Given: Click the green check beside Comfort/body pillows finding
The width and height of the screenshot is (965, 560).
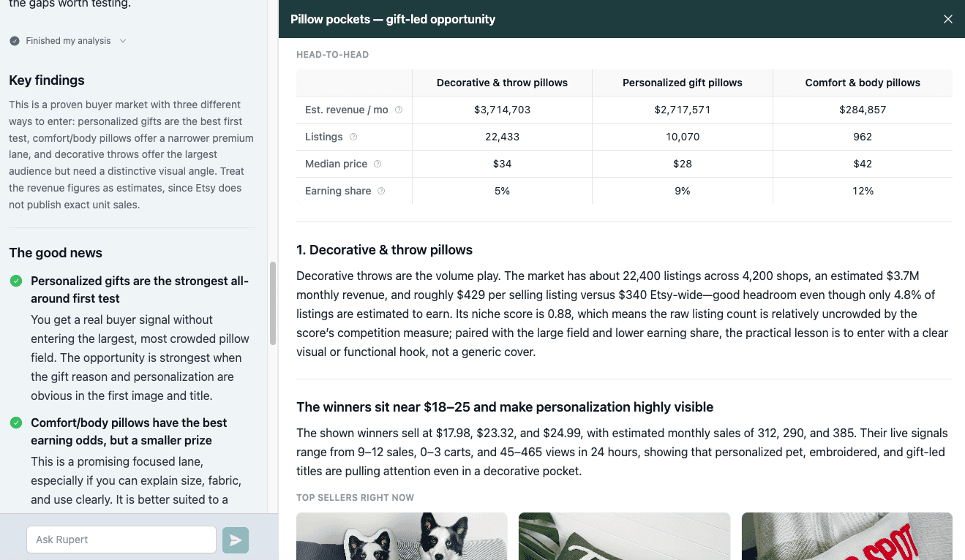Looking at the screenshot, I should (x=15, y=423).
